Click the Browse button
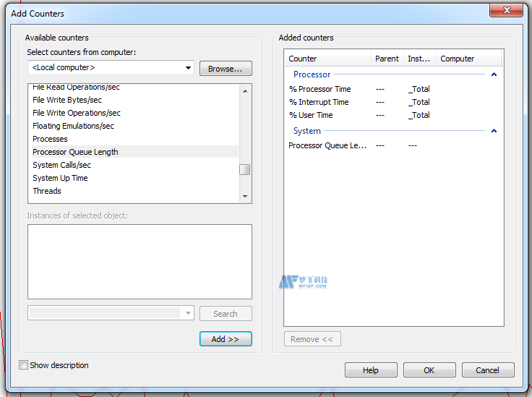This screenshot has width=532, height=397. [226, 69]
